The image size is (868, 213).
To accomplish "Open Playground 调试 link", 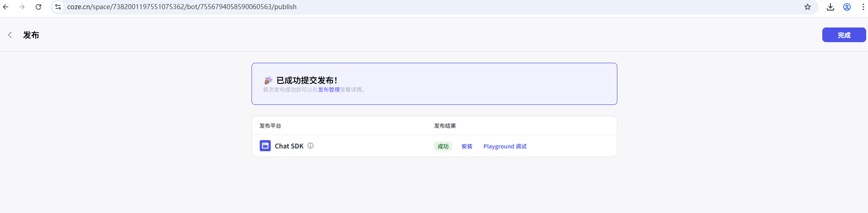I will pos(504,146).
